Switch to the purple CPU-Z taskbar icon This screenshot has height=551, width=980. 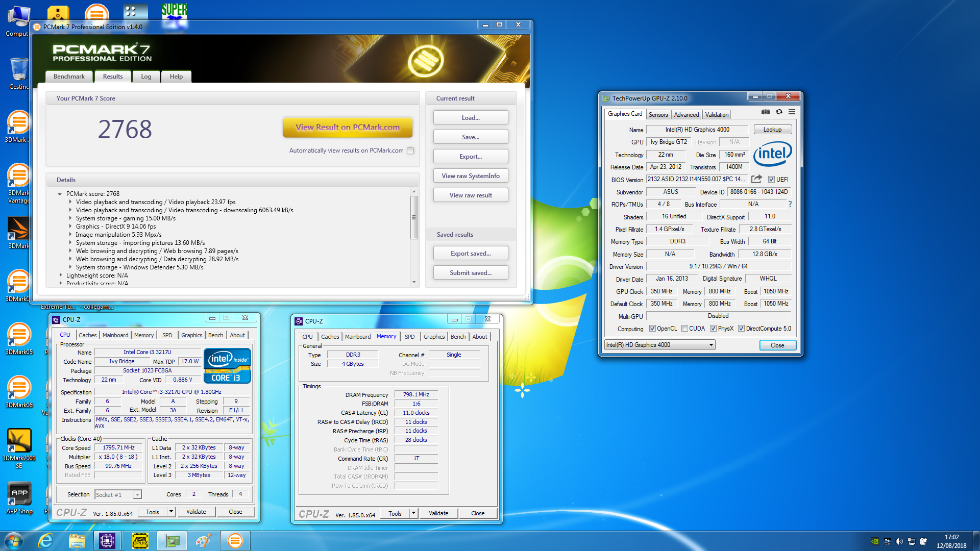tap(107, 541)
